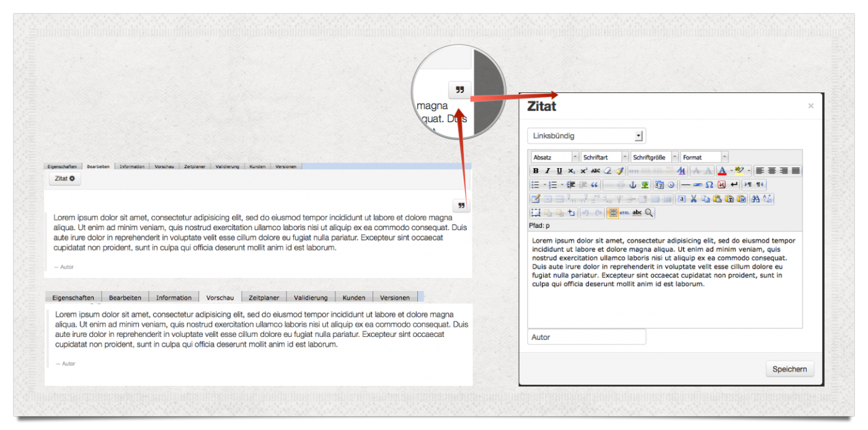This screenshot has height=430, width=868.
Task: Cut selection using the scissors icon
Action: tap(694, 199)
